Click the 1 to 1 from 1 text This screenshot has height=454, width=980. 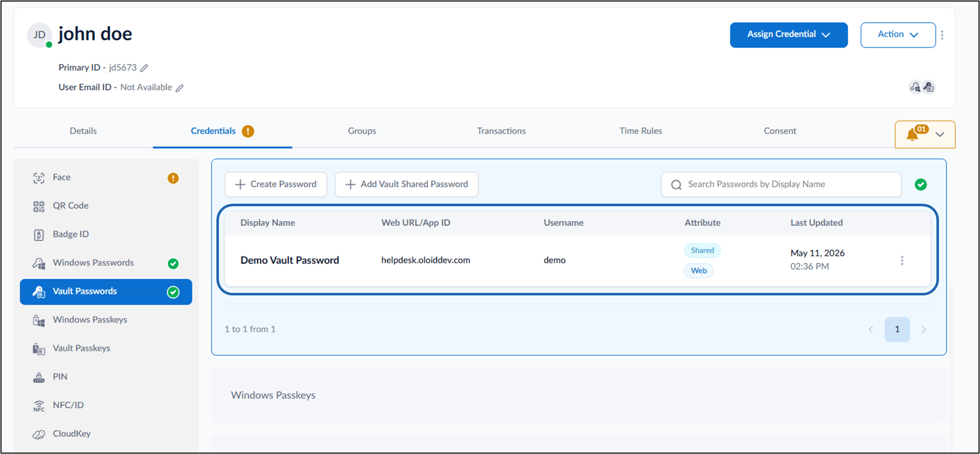pos(250,329)
